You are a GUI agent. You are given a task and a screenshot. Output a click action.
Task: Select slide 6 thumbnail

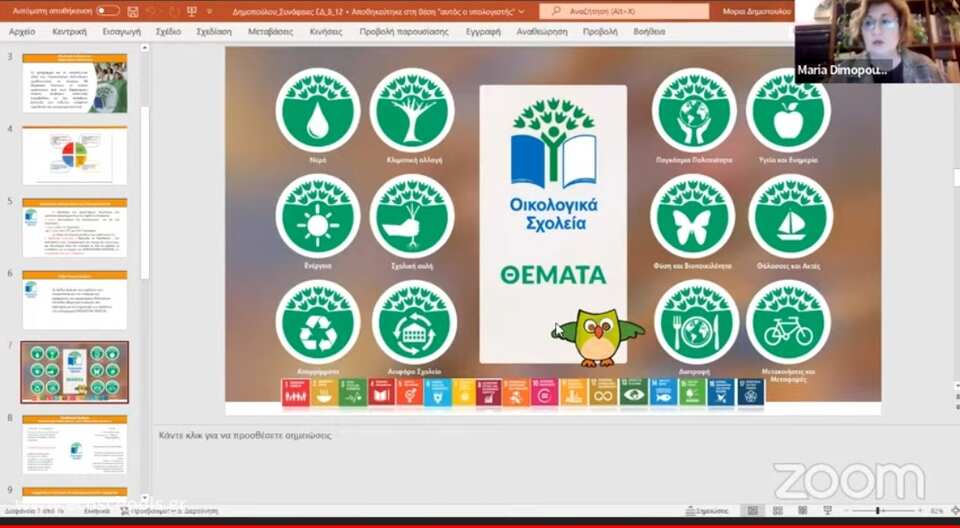click(75, 300)
